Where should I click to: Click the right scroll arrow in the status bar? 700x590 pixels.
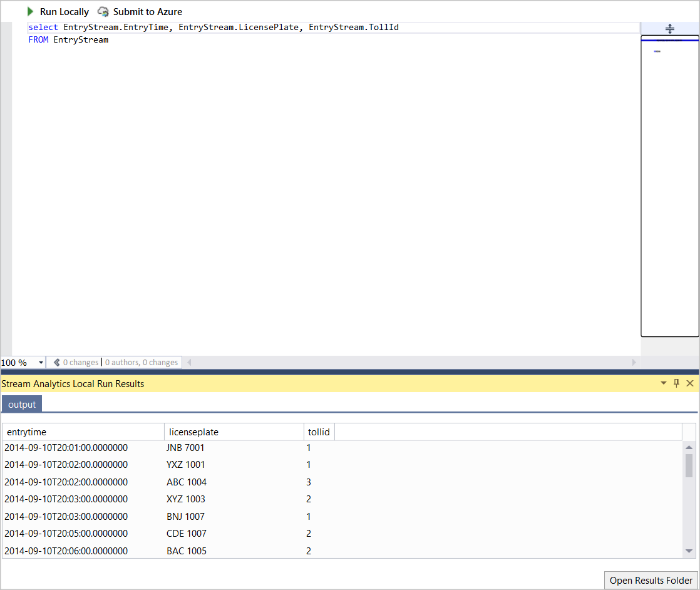(634, 362)
